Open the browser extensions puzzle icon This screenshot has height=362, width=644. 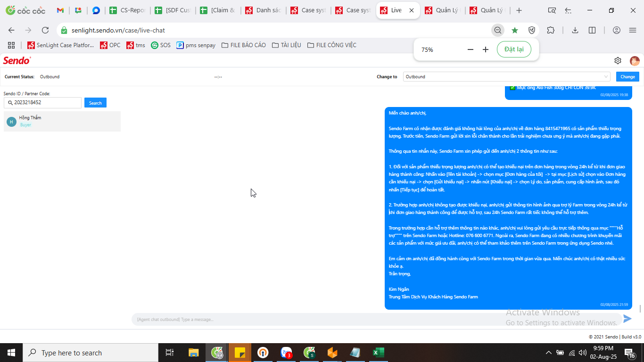click(551, 30)
